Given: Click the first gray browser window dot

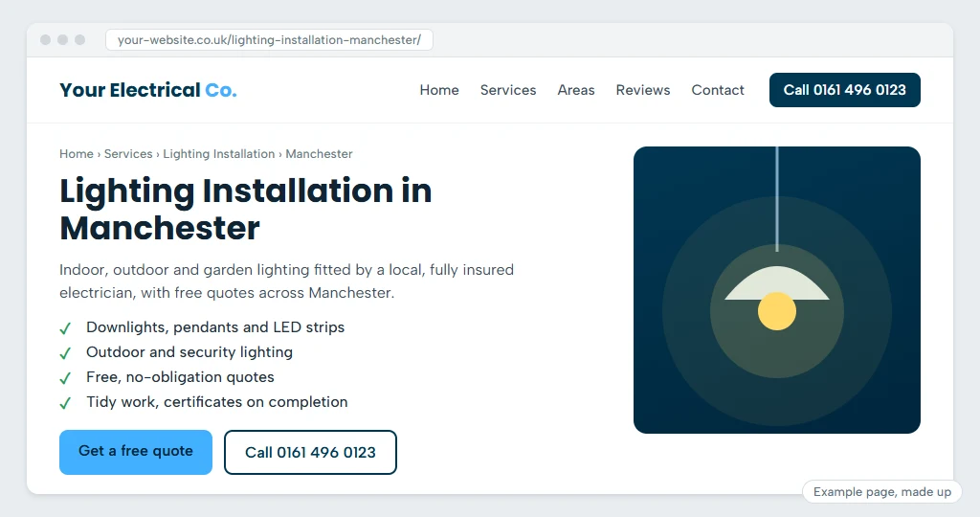Looking at the screenshot, I should (46, 40).
